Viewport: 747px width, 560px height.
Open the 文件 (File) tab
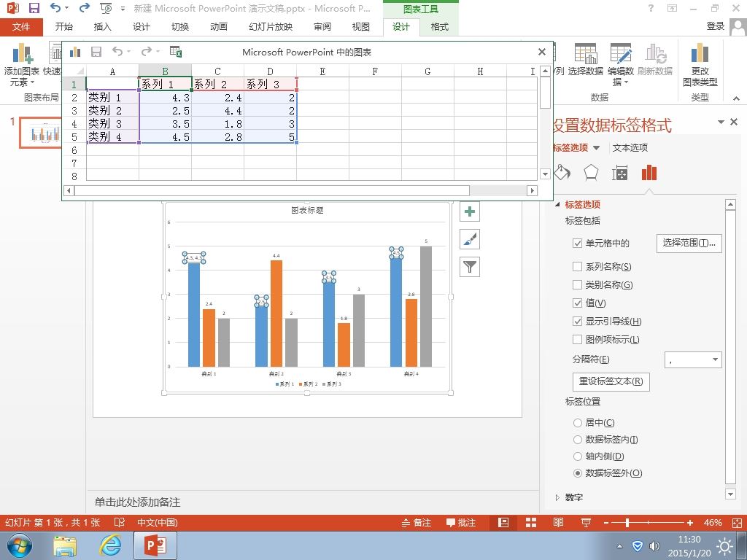click(x=21, y=27)
